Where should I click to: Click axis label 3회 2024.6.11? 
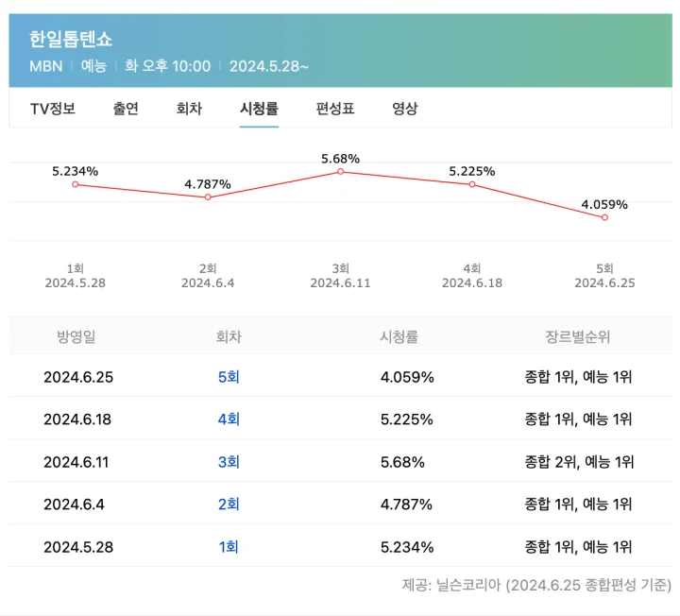(x=340, y=276)
